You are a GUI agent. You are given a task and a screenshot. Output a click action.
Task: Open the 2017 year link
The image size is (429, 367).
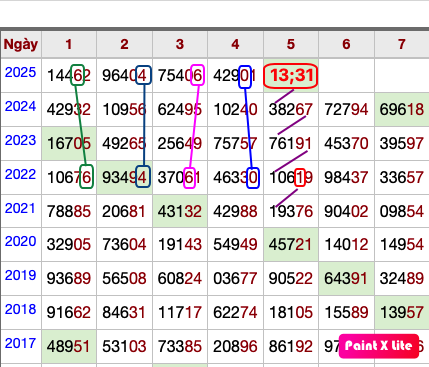pyautogui.click(x=21, y=343)
